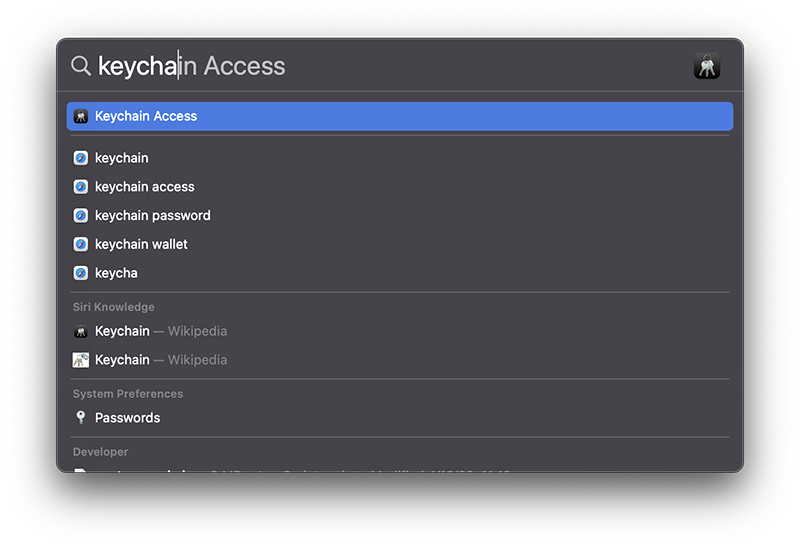Click the Safari icon beside 'keychain access'
Viewport: 800px width, 547px height.
coord(81,187)
